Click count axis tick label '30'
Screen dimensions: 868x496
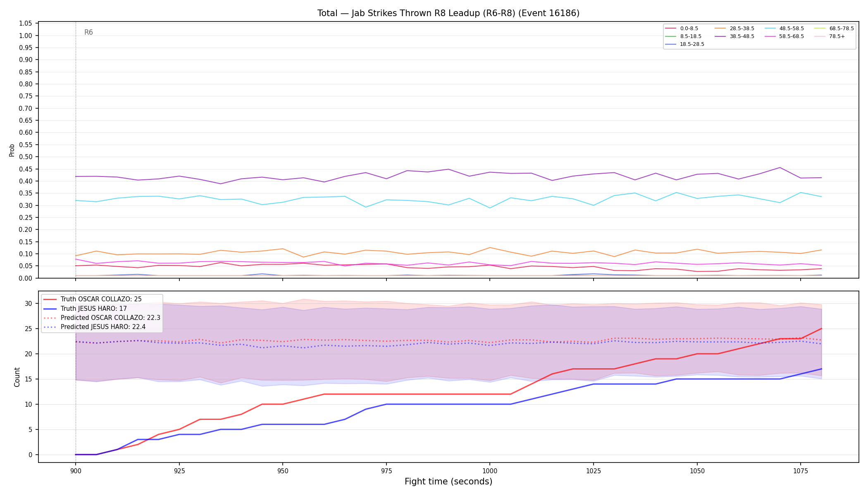pos(29,304)
